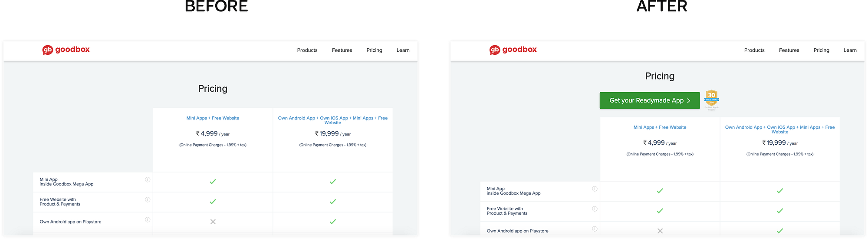Click Free Website checkmark under ₹ 4,999 in BEFORE
Viewport: 868px width, 239px height.
[x=213, y=202]
